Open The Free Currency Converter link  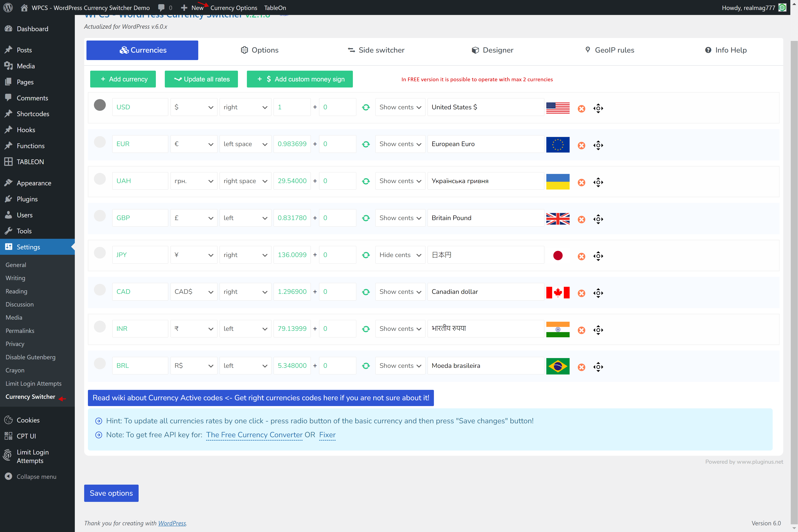pyautogui.click(x=254, y=435)
